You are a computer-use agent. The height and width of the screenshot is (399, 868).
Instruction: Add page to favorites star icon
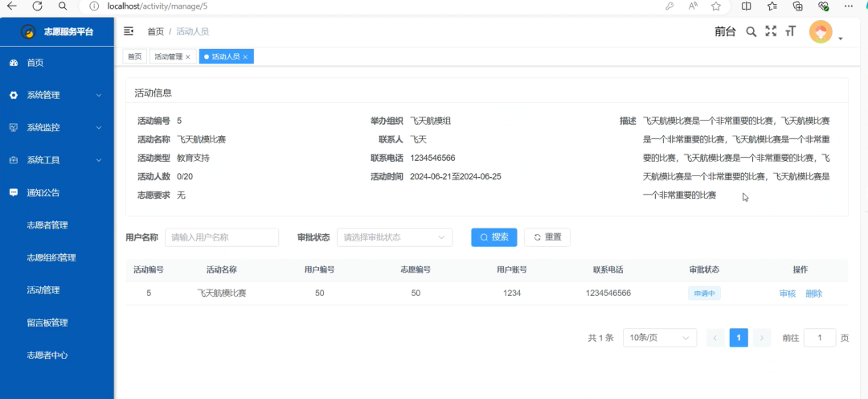point(716,6)
